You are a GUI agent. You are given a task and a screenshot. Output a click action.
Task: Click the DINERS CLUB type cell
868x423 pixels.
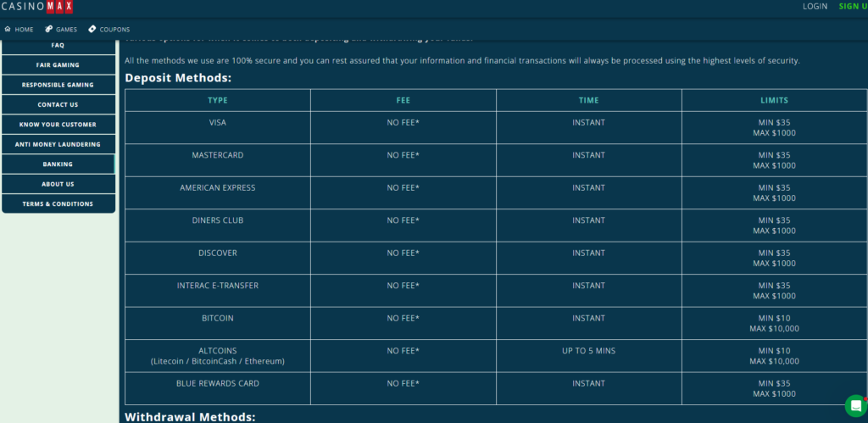pos(218,225)
